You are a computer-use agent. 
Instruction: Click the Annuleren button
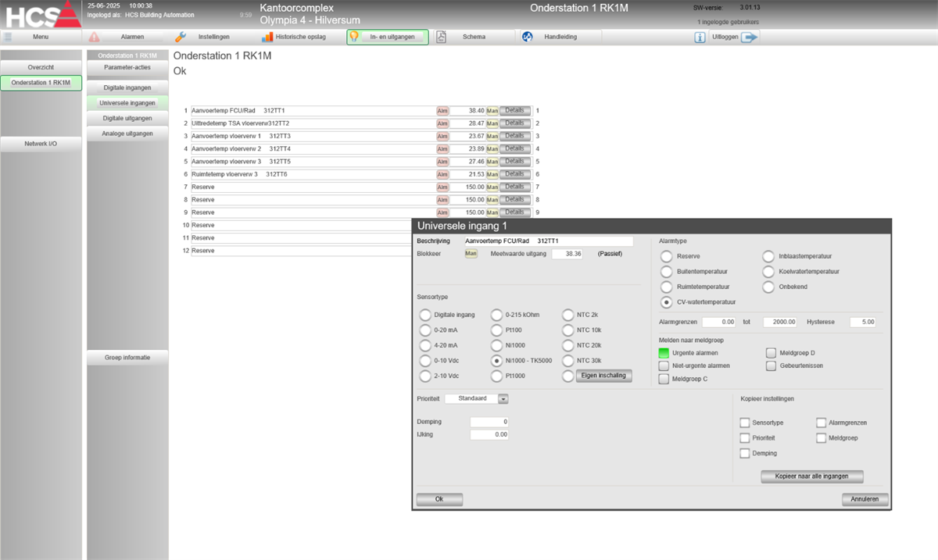(865, 499)
